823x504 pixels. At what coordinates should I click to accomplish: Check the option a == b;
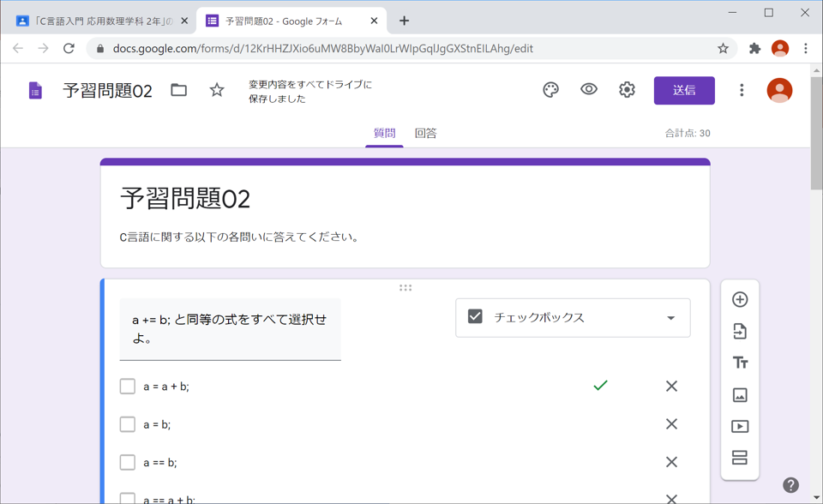point(128,462)
